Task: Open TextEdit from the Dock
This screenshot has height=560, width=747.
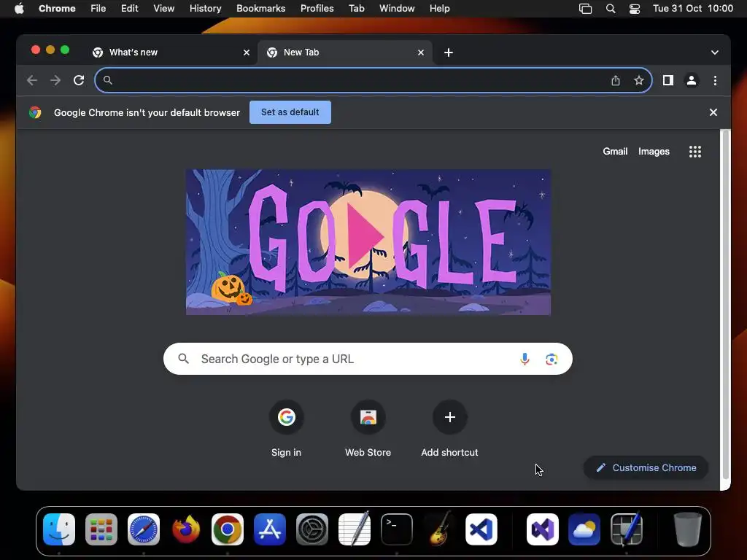Action: point(355,529)
